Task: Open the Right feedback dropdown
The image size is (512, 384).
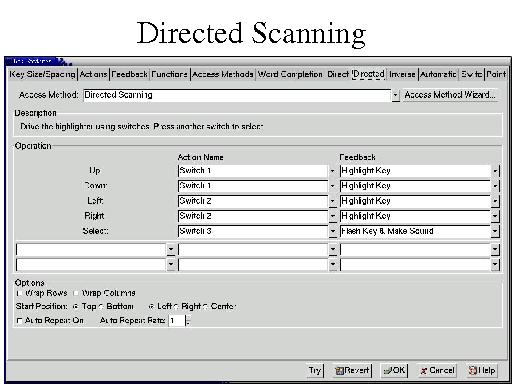Action: pos(495,216)
